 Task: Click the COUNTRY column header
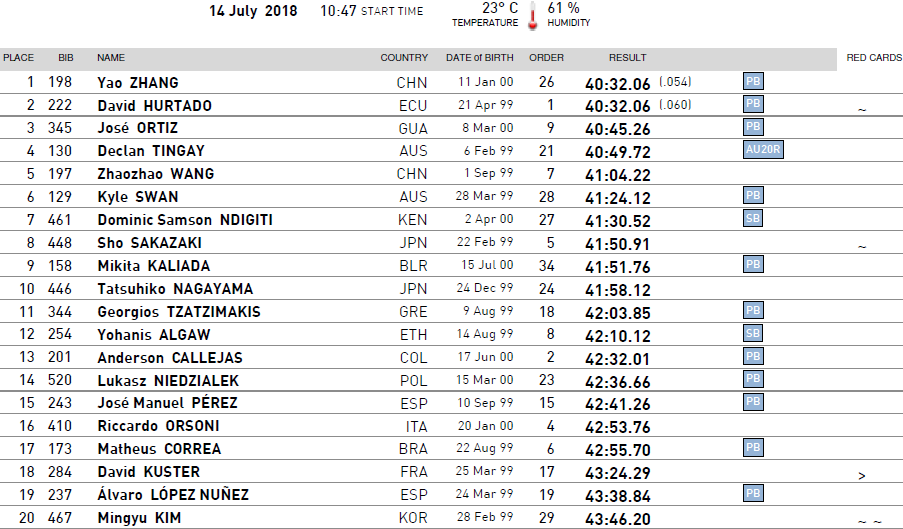[x=404, y=58]
